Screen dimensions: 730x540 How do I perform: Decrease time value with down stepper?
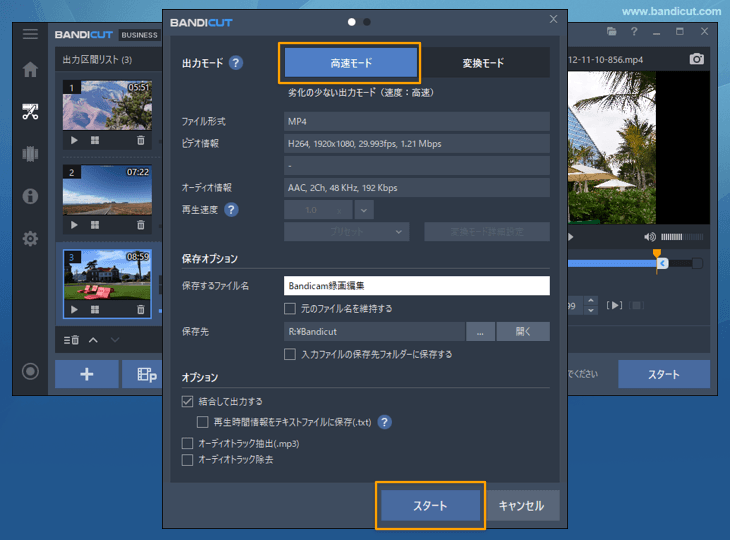tap(591, 310)
